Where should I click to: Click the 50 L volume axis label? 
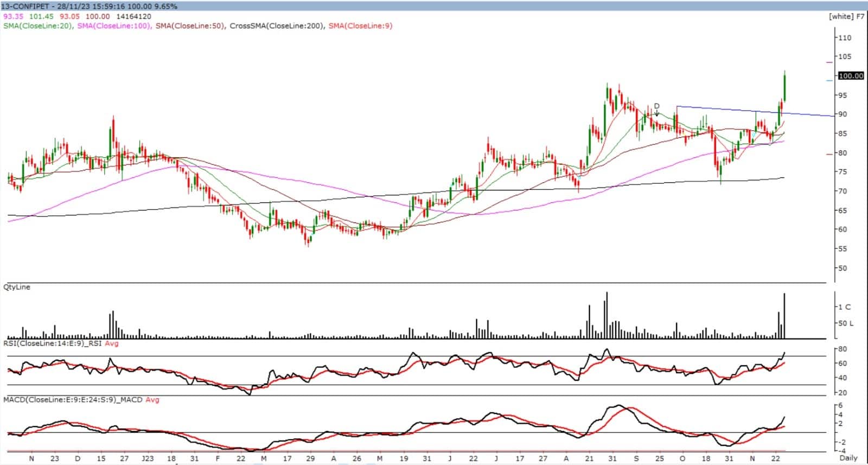[846, 323]
